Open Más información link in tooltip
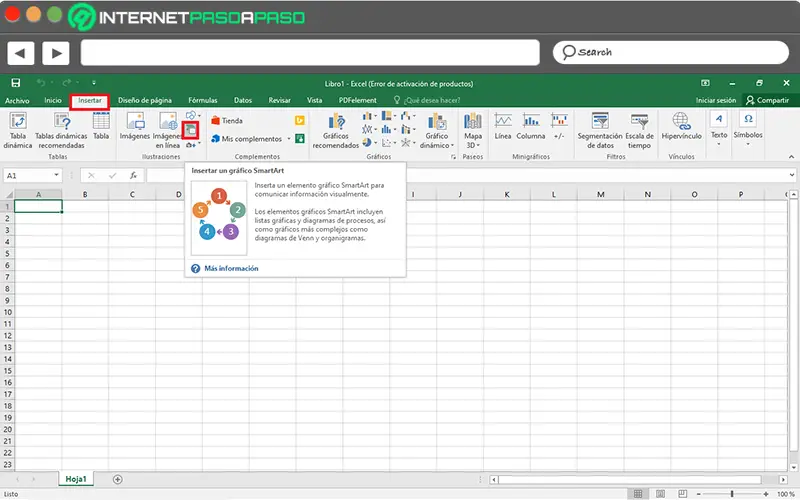Screen dimensions: 800x500 [231, 268]
